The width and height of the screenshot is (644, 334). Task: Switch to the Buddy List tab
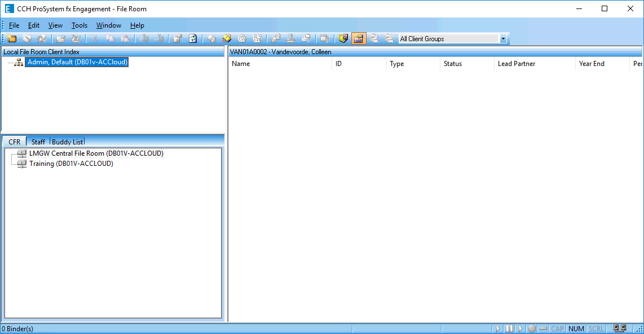click(67, 142)
